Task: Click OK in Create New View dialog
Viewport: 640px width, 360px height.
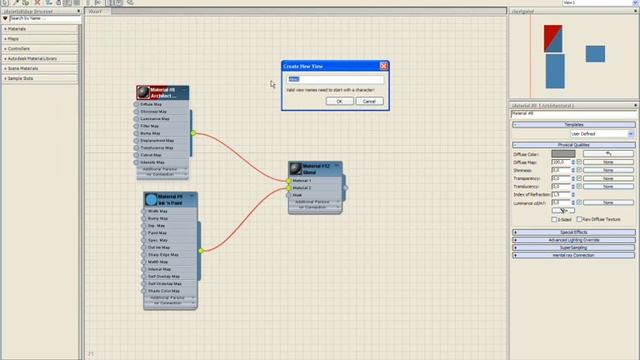Action: point(340,101)
